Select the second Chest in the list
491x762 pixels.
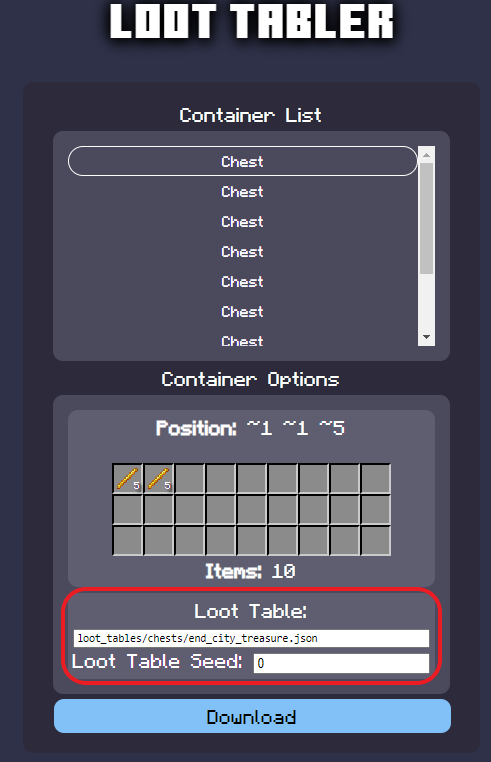click(x=243, y=191)
